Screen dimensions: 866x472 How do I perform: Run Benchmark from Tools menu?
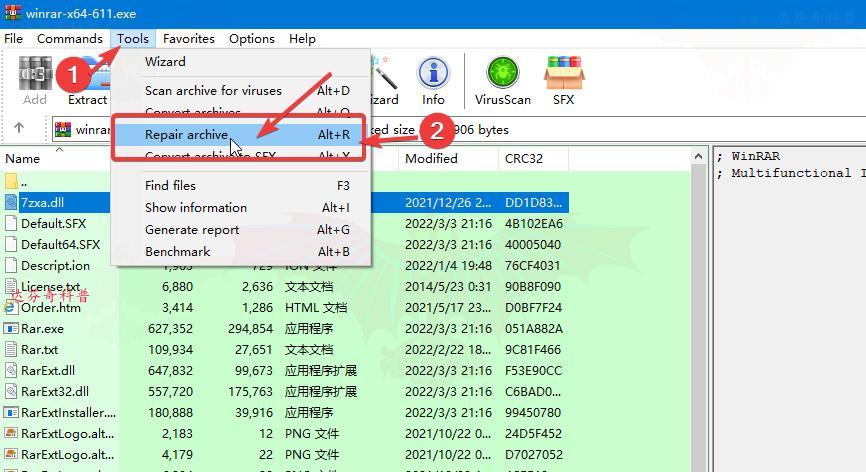click(x=241, y=252)
